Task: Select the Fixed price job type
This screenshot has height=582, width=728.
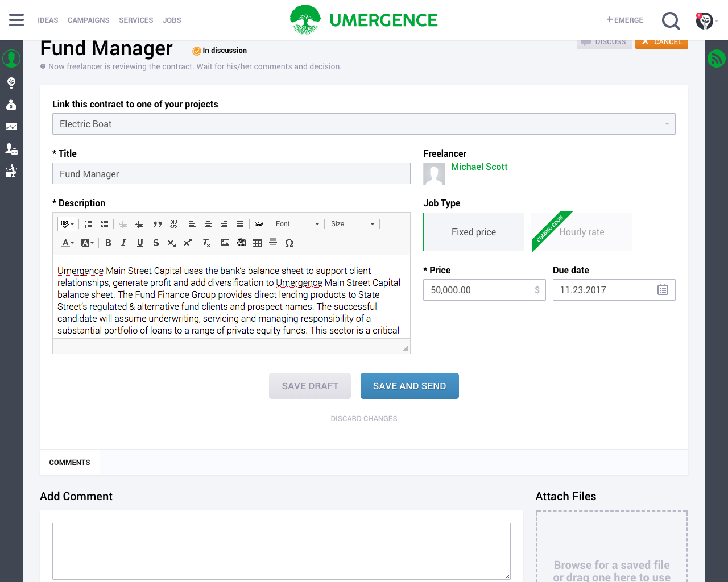Action: coord(473,231)
